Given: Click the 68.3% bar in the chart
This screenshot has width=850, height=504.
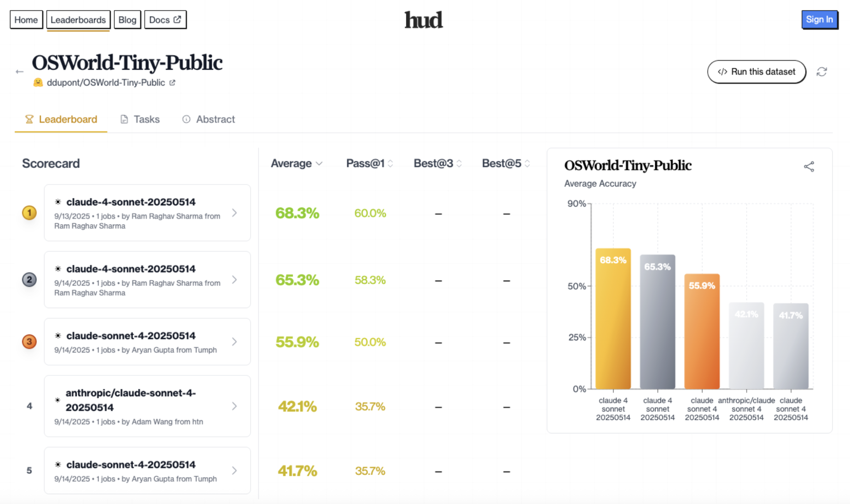Looking at the screenshot, I should click(x=613, y=318).
